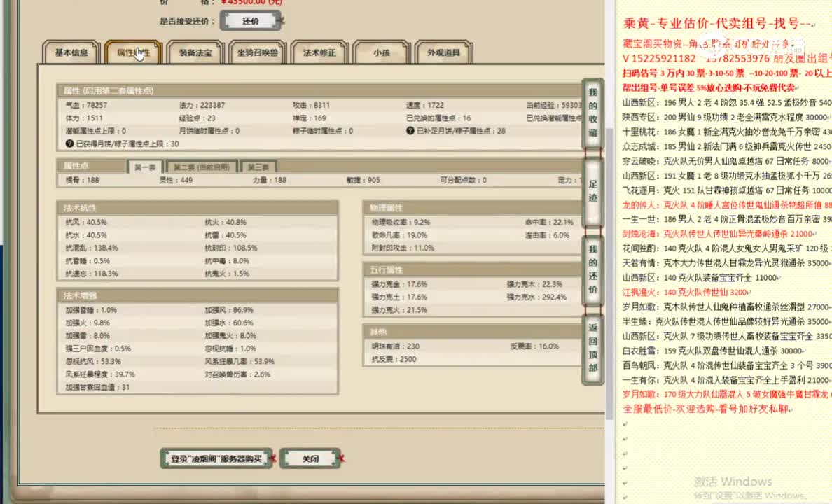
Task: Click the 命中率：22.1% entry
Action: point(549,223)
